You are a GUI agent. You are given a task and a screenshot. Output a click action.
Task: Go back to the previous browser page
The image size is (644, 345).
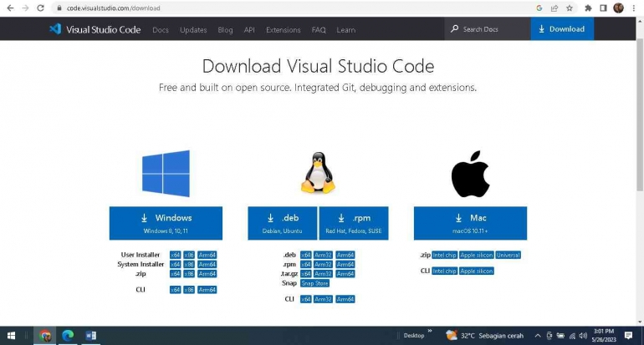pos(10,8)
